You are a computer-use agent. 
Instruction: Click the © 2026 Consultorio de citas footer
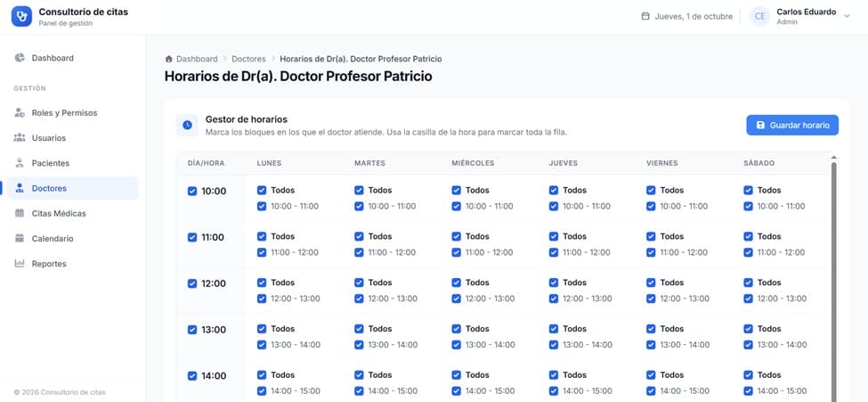pyautogui.click(x=60, y=392)
